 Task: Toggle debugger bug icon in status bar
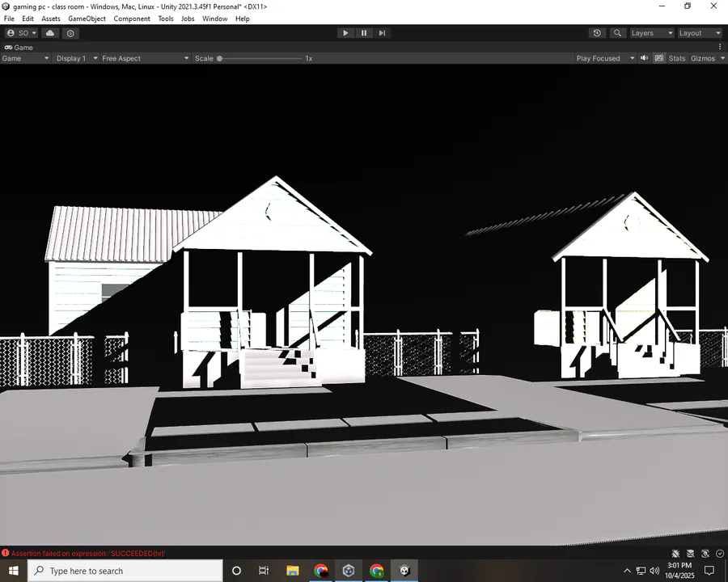click(675, 553)
